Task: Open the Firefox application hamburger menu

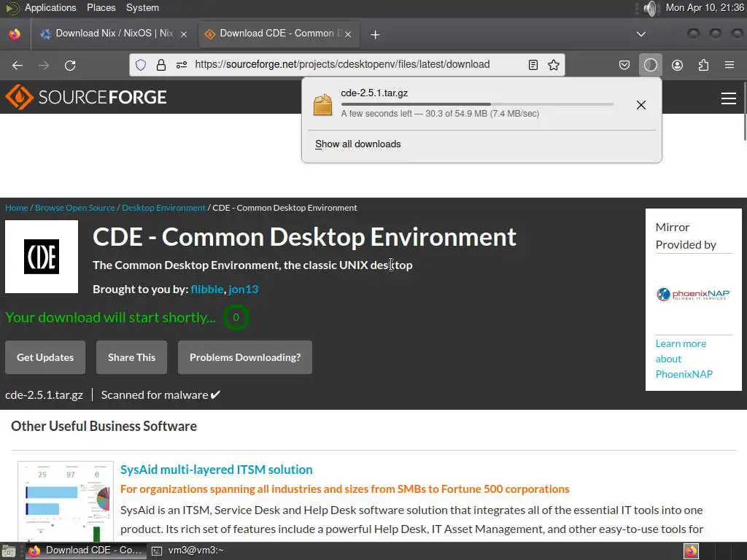Action: tap(729, 65)
